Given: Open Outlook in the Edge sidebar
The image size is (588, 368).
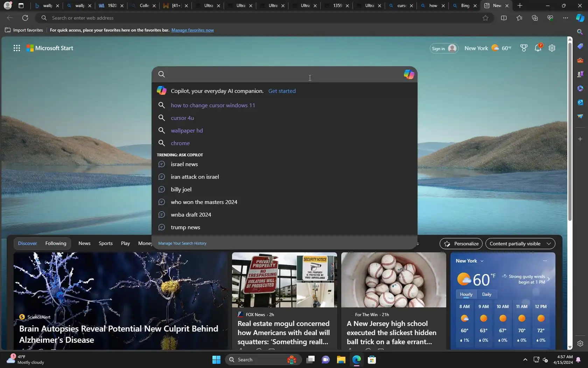Looking at the screenshot, I should point(580,102).
